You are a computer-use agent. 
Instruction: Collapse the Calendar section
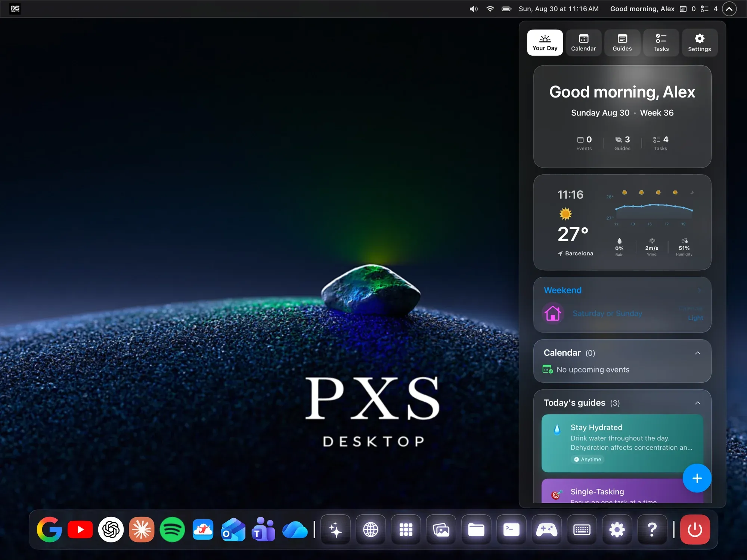pyautogui.click(x=697, y=353)
